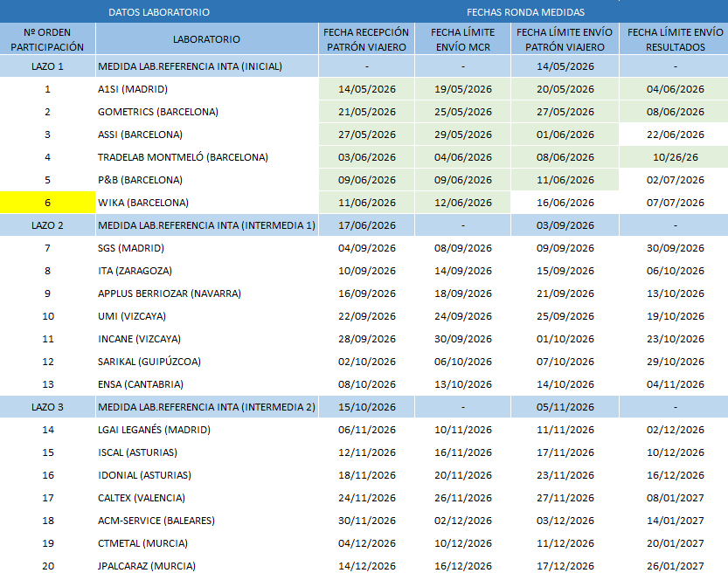Click reception date 02/10/2026 for SARIKAL
728x573 pixels.
pyautogui.click(x=367, y=362)
